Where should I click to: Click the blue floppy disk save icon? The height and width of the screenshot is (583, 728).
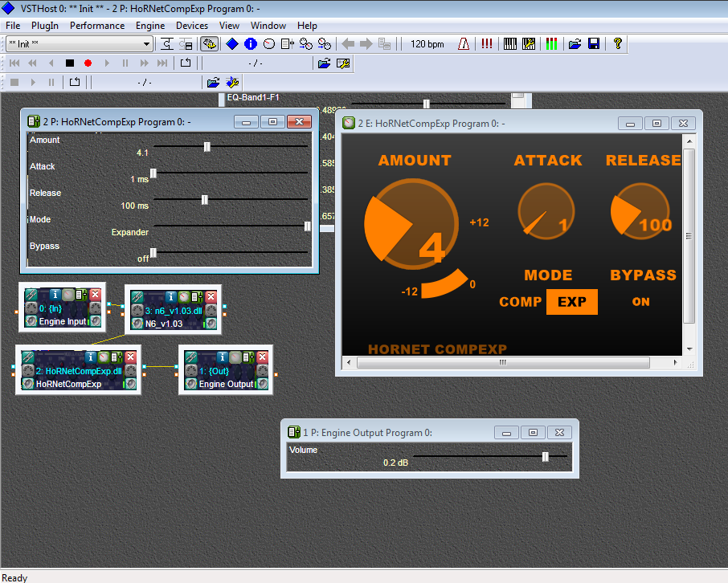click(x=594, y=44)
